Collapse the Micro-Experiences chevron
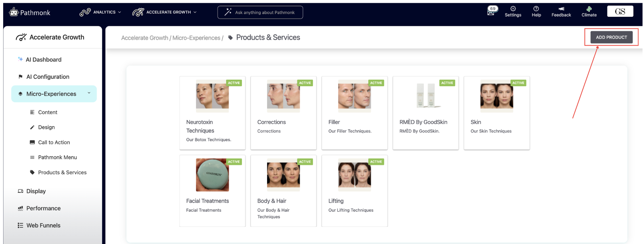The image size is (644, 244). (x=89, y=93)
